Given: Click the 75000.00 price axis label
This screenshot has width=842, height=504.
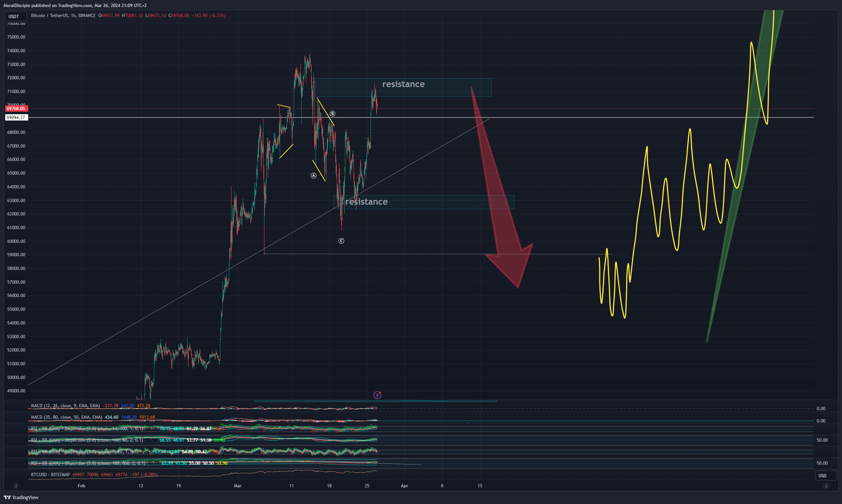Looking at the screenshot, I should [16, 37].
